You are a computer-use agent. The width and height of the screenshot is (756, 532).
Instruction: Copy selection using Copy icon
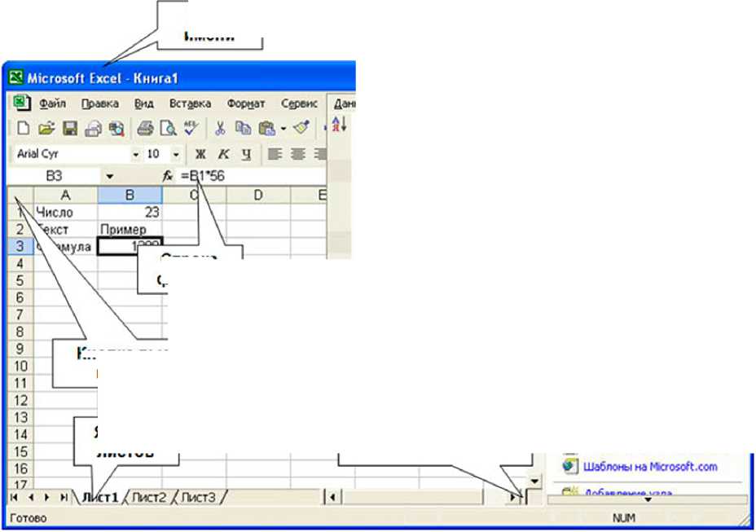click(x=243, y=128)
